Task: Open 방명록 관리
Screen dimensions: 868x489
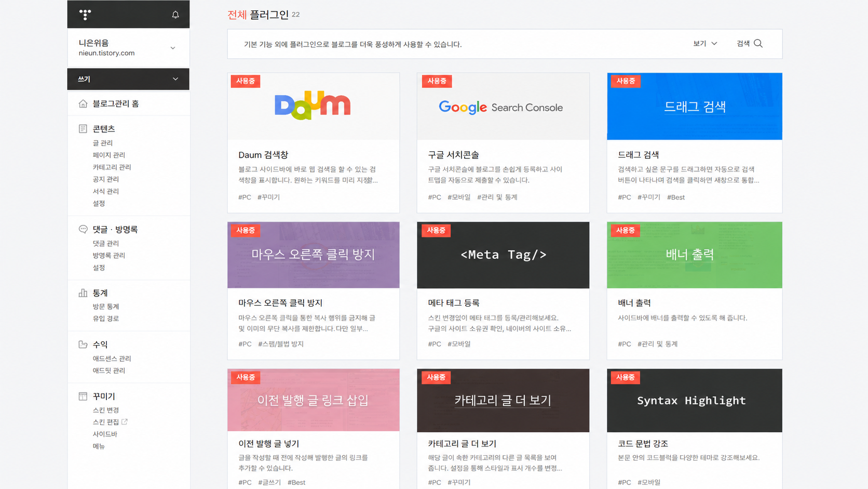Action: point(109,255)
